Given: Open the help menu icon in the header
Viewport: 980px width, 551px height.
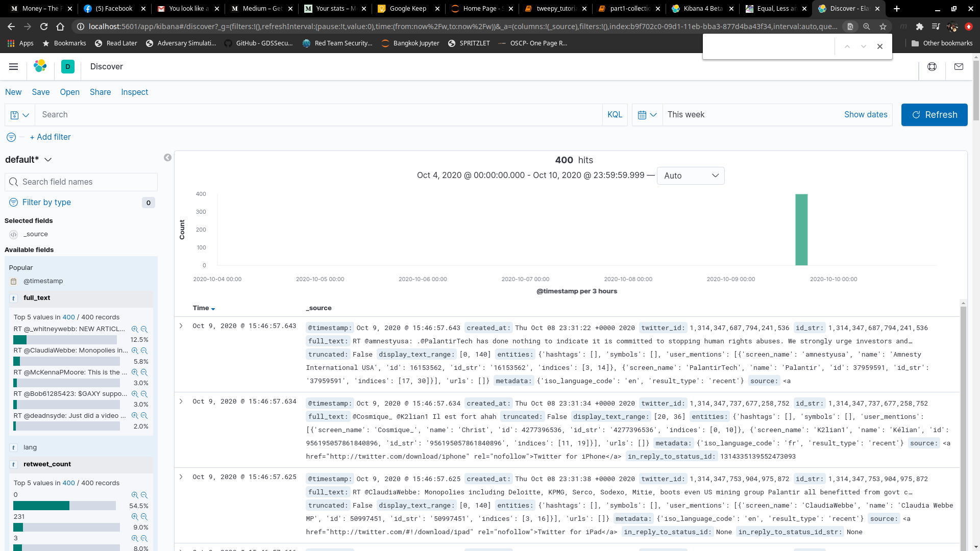Looking at the screenshot, I should click(x=932, y=66).
